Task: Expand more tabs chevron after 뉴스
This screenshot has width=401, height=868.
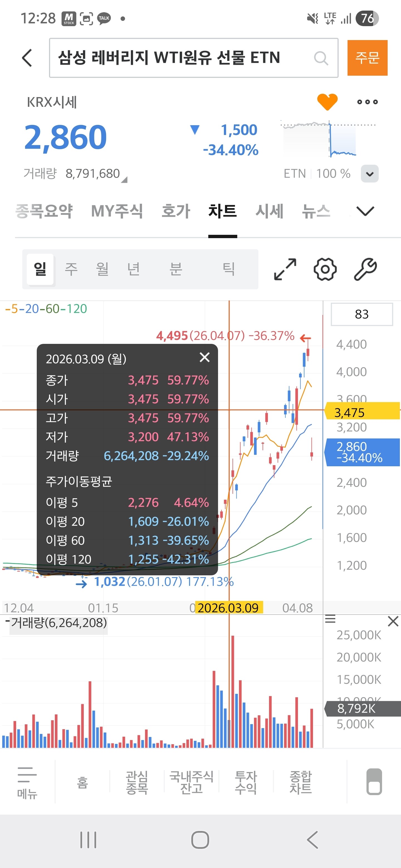Action: pos(365,211)
